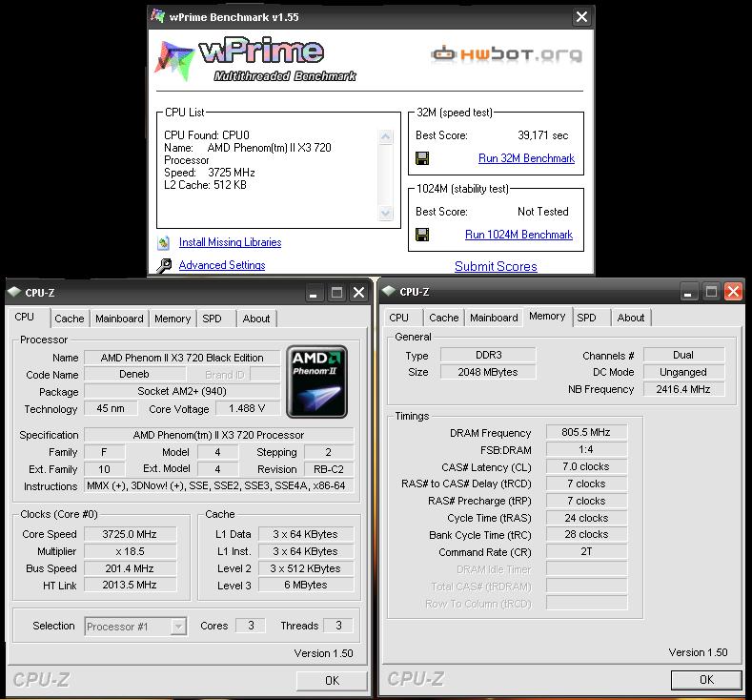Open About tab in right CPU-Z window
The width and height of the screenshot is (752, 700).
(x=631, y=318)
